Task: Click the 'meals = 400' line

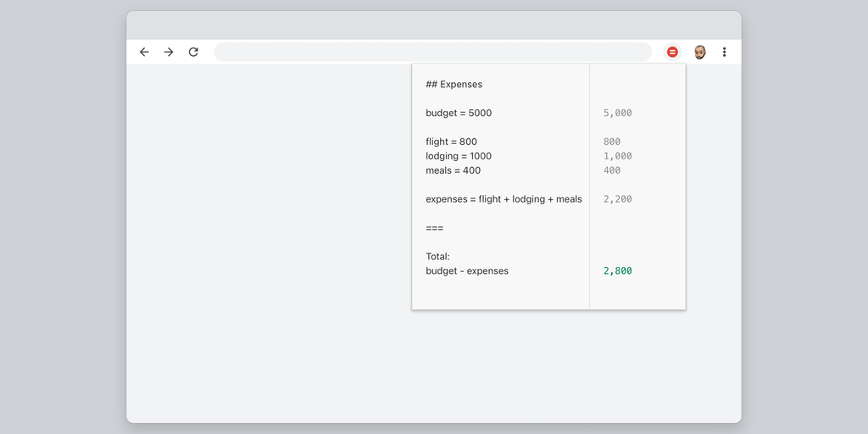Action: 453,170
